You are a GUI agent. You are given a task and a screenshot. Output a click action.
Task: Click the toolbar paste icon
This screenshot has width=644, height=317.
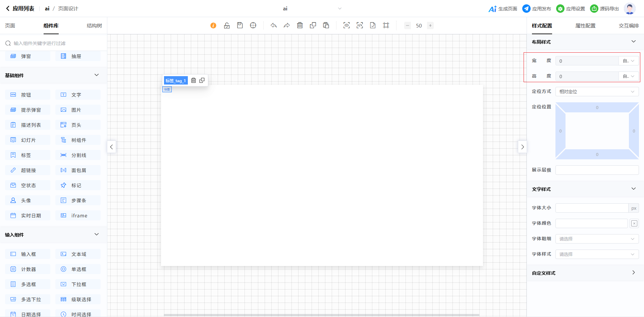point(326,25)
